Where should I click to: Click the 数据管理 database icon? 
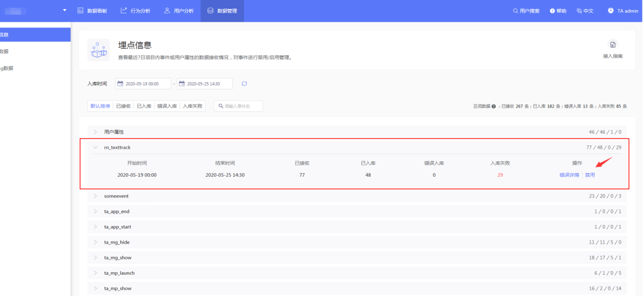(x=210, y=11)
